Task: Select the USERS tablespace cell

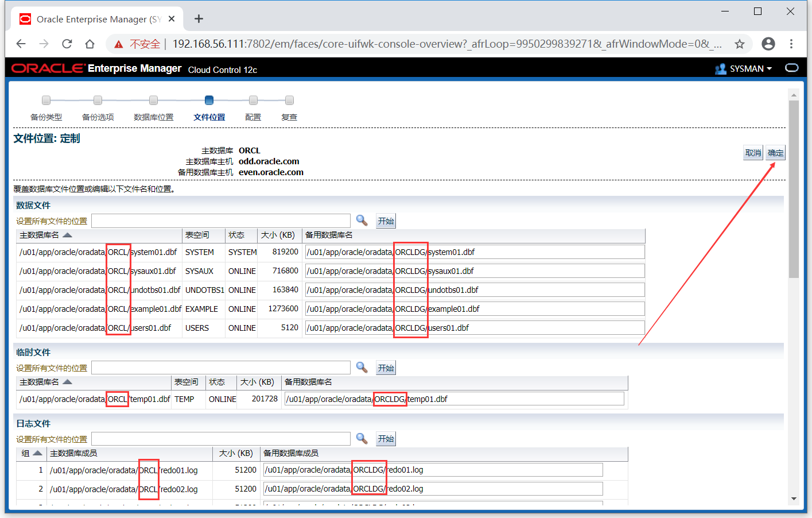Action: pyautogui.click(x=197, y=328)
